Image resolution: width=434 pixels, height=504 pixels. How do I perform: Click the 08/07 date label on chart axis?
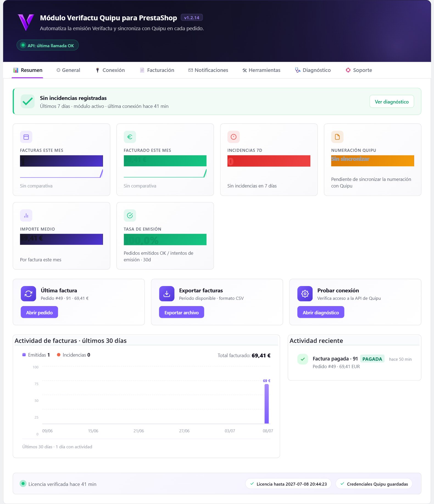click(268, 431)
